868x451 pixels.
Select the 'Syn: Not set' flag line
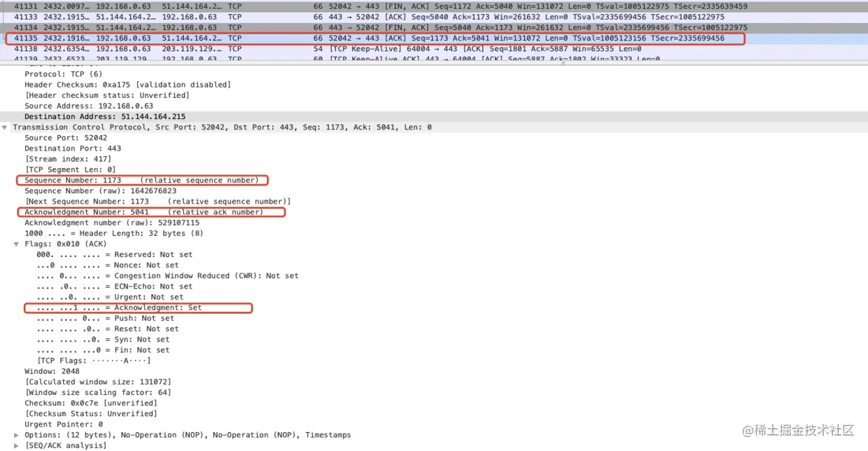(x=103, y=339)
